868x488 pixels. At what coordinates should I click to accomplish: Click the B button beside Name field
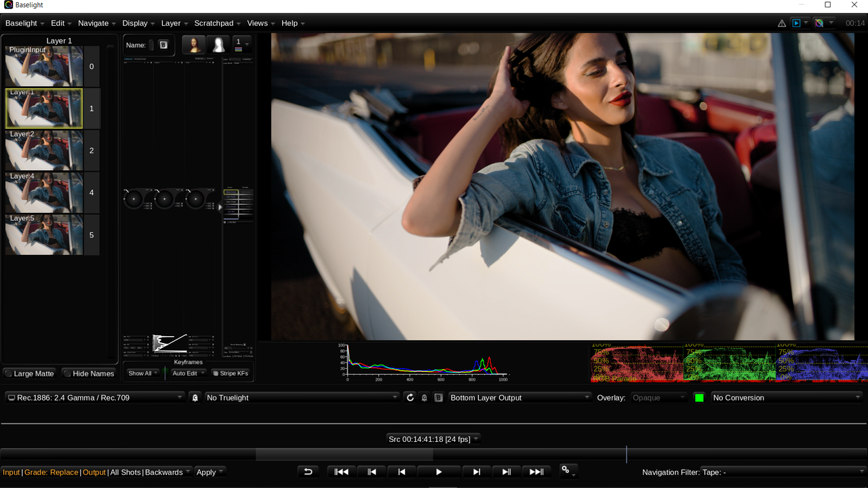pos(163,45)
